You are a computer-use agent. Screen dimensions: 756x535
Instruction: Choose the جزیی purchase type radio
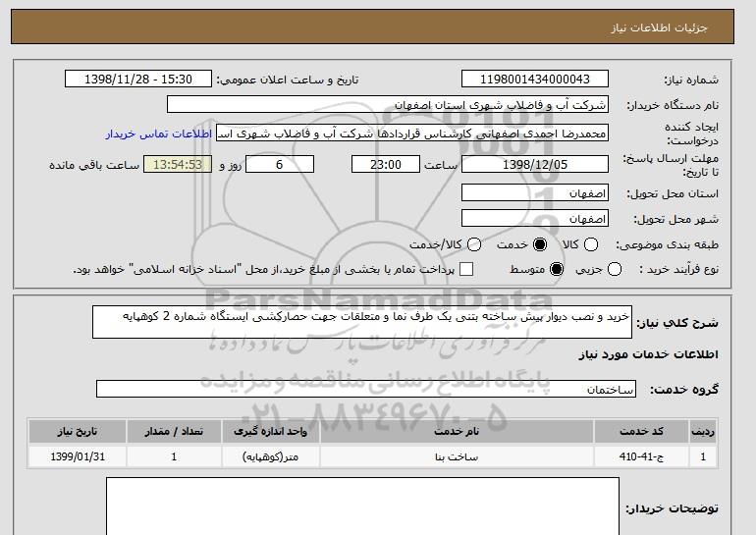click(x=615, y=269)
